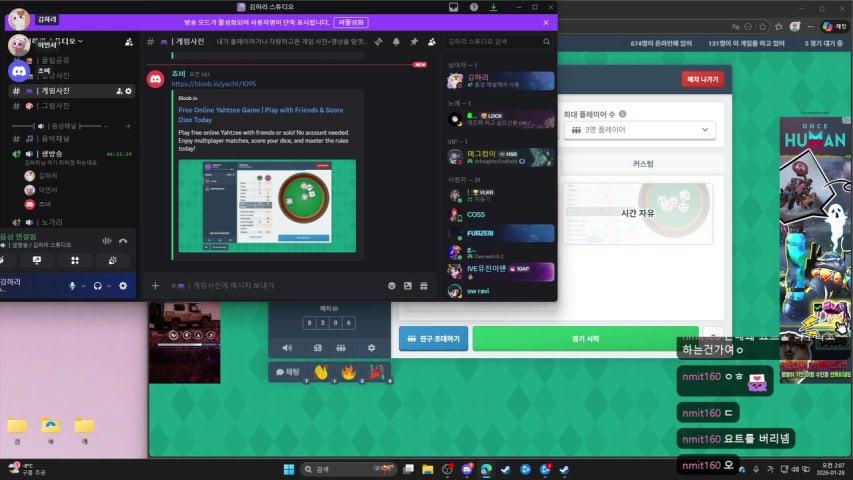Open the emoji picker in message bar

click(x=392, y=285)
